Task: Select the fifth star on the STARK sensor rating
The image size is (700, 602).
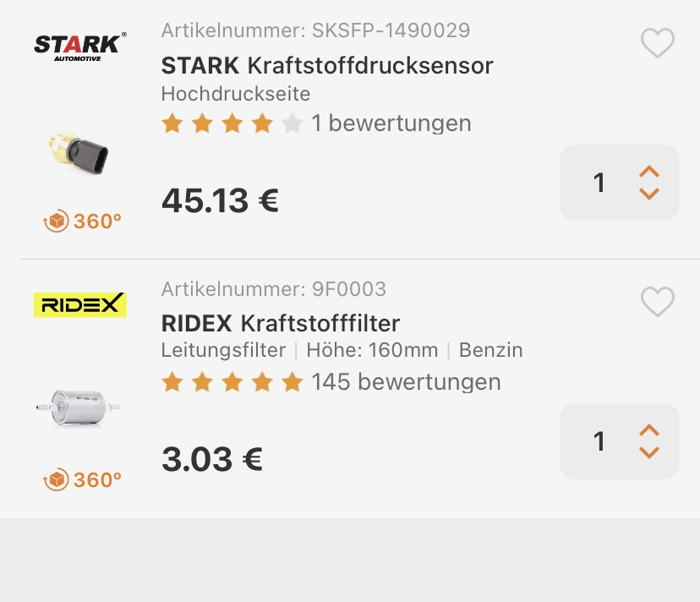Action: (291, 123)
